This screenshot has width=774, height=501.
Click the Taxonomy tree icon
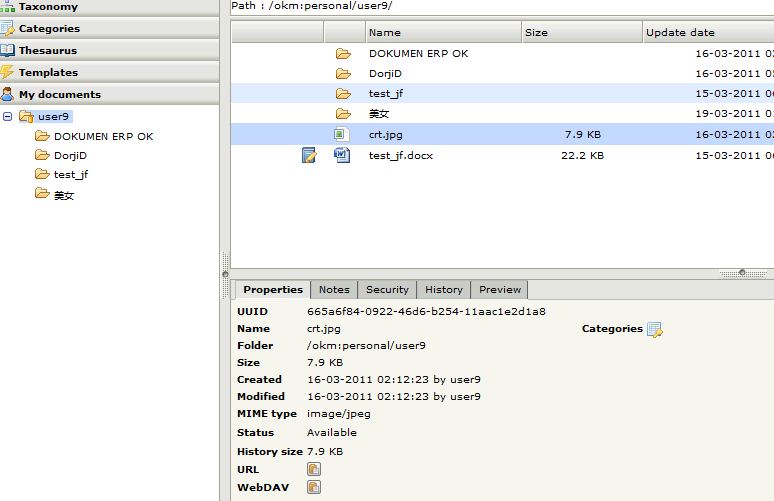[x=7, y=6]
